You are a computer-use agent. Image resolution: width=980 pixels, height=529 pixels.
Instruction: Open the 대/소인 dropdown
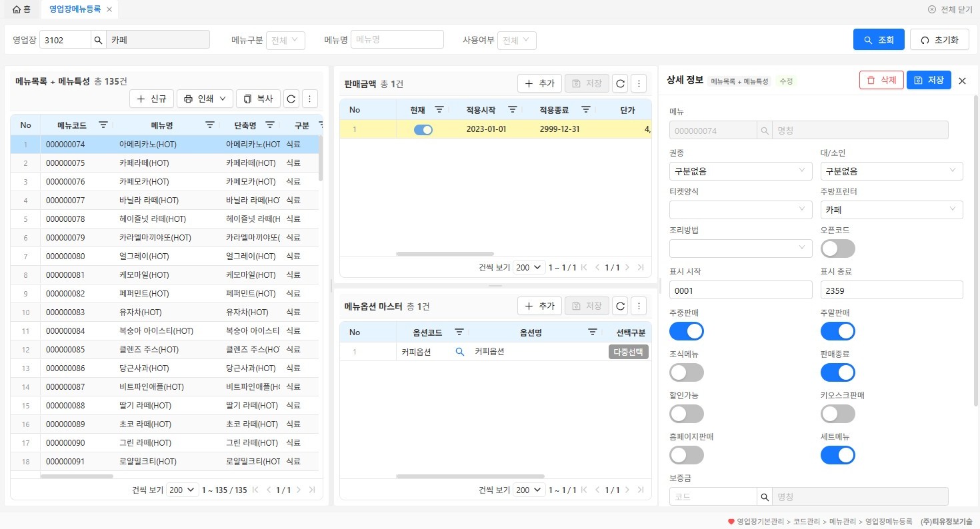point(892,171)
